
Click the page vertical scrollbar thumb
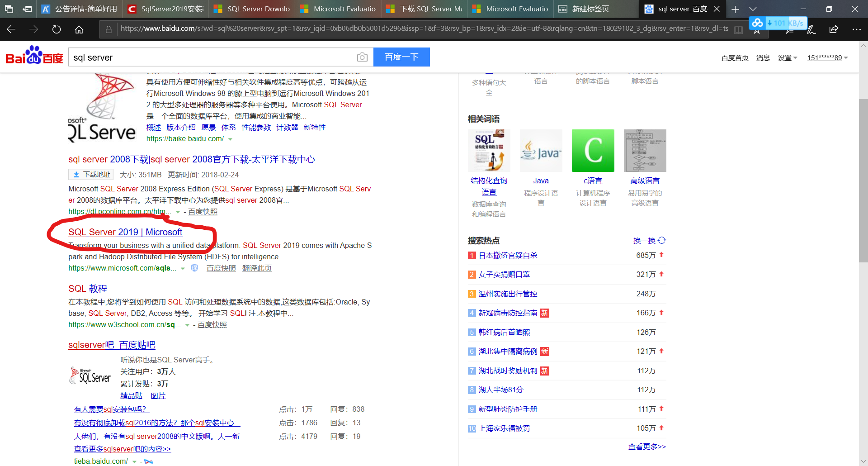[863, 180]
